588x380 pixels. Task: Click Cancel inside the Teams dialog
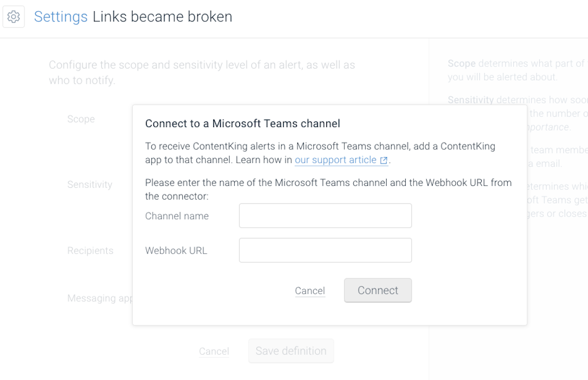pyautogui.click(x=310, y=290)
